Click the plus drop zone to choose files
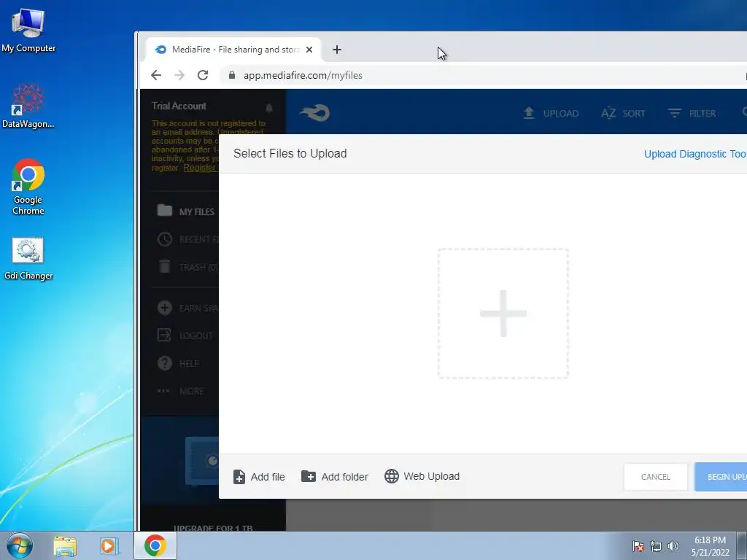Screen dimensions: 747x560 (x=503, y=314)
